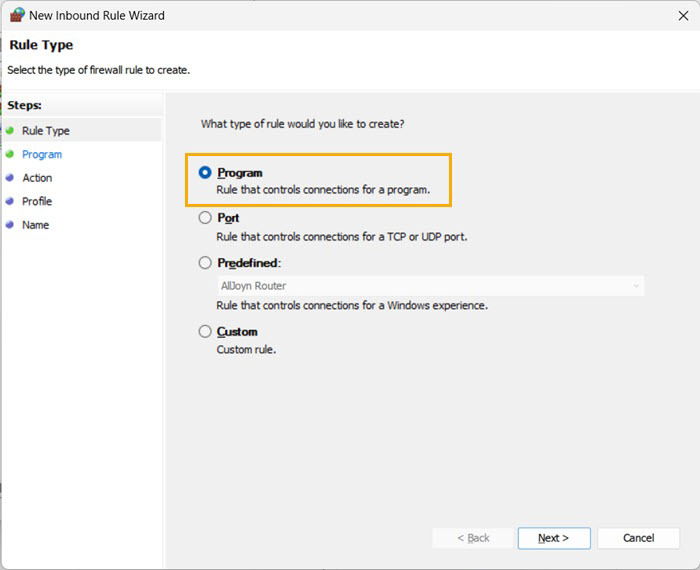The width and height of the screenshot is (700, 570).
Task: Click the firewall wizard title bar icon
Action: click(17, 15)
